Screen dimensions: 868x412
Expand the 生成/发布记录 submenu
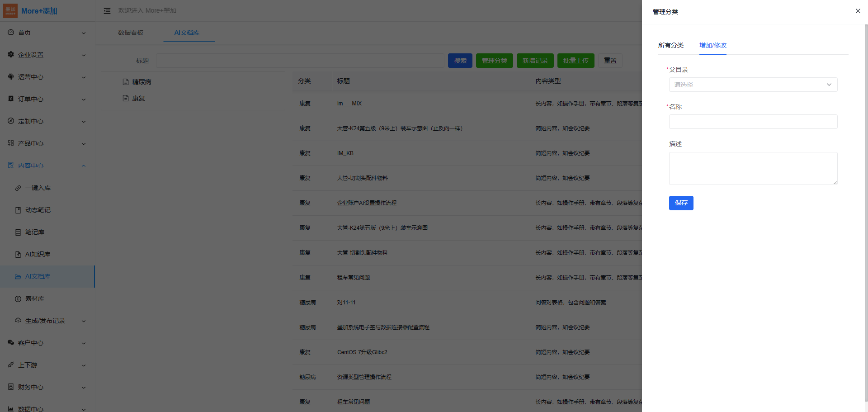(x=84, y=321)
